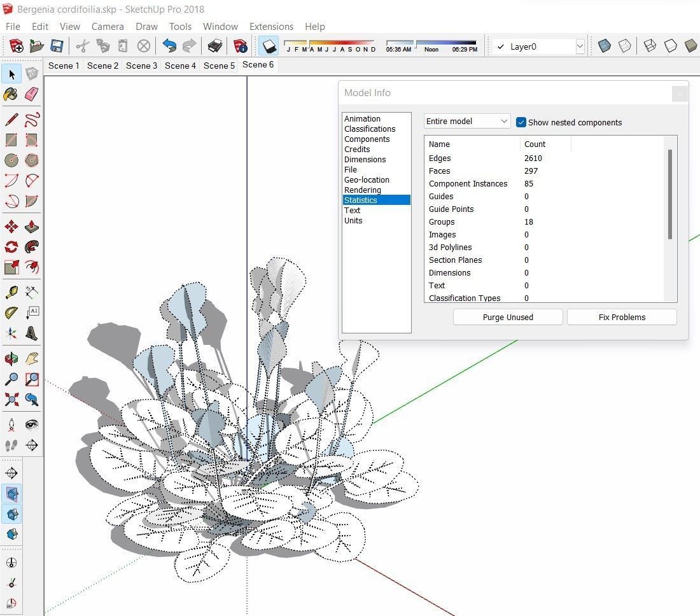
Task: Activate the Orbit tool
Action: (x=11, y=359)
